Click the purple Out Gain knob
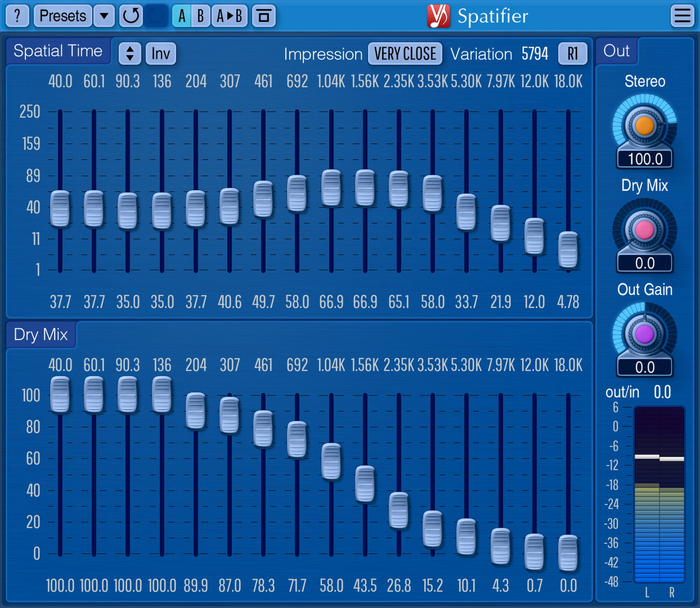This screenshot has width=700, height=608. pyautogui.click(x=644, y=334)
